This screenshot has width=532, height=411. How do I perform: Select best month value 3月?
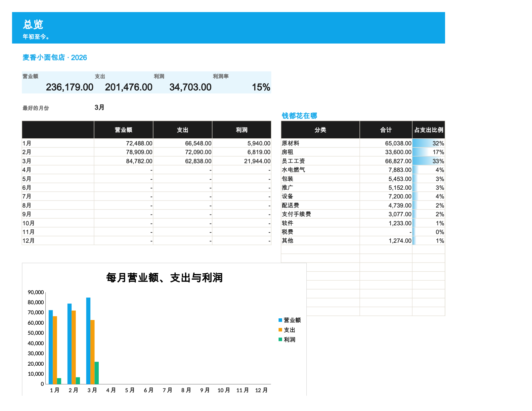tap(99, 107)
